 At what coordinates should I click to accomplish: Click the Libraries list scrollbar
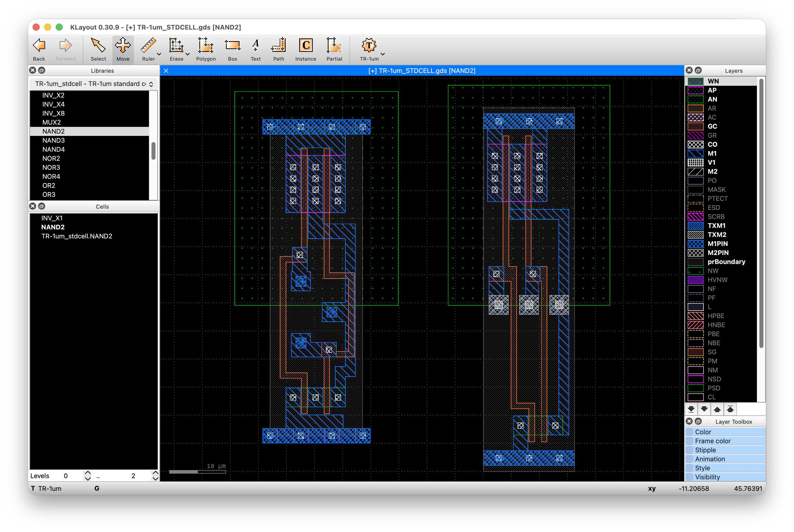[153, 151]
